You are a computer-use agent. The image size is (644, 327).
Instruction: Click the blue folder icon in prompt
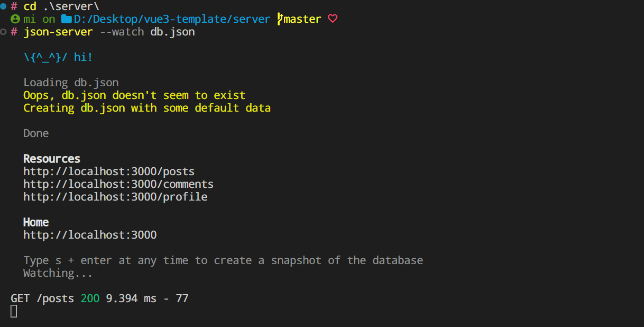click(66, 19)
